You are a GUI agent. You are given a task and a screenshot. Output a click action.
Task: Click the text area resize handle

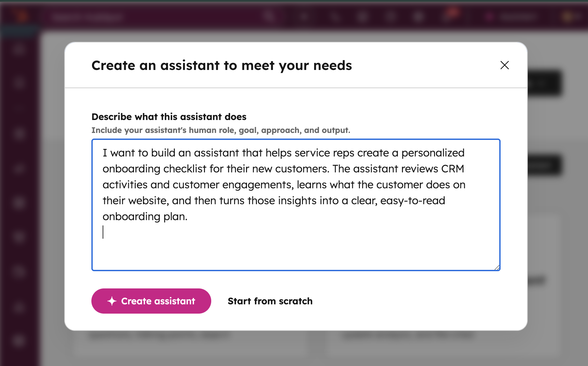[x=497, y=268]
